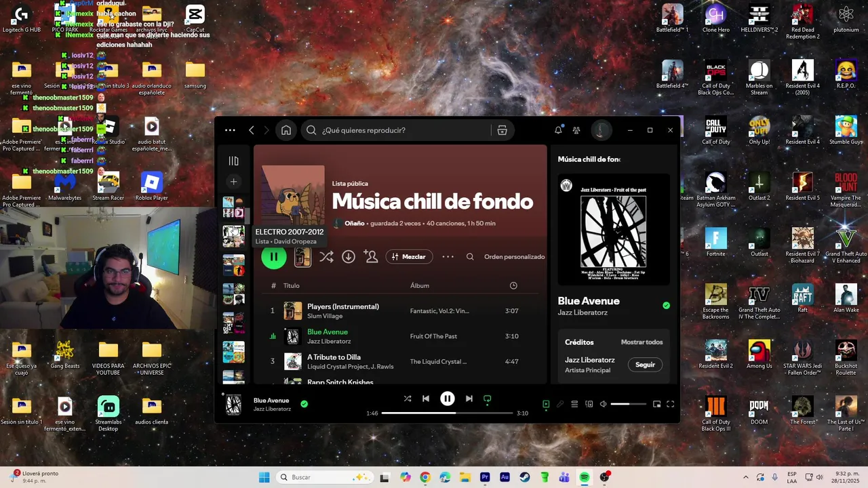868x488 pixels.
Task: Open playlist more options ellipsis
Action: (448, 257)
